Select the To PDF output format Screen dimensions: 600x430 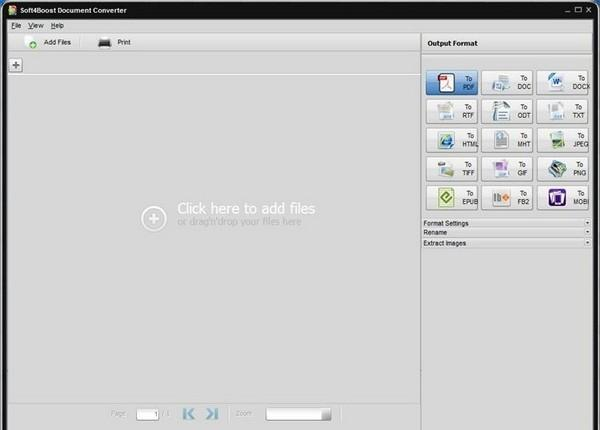click(x=452, y=83)
